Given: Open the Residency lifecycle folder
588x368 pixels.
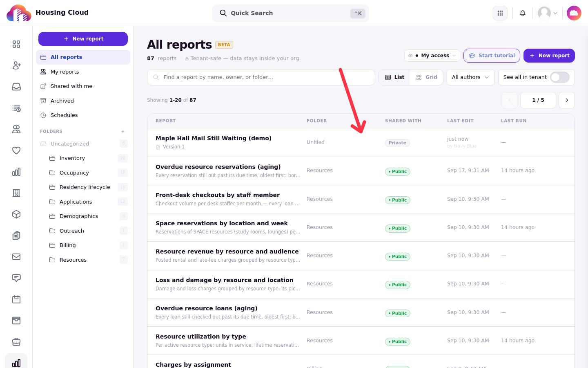Looking at the screenshot, I should (x=88, y=187).
